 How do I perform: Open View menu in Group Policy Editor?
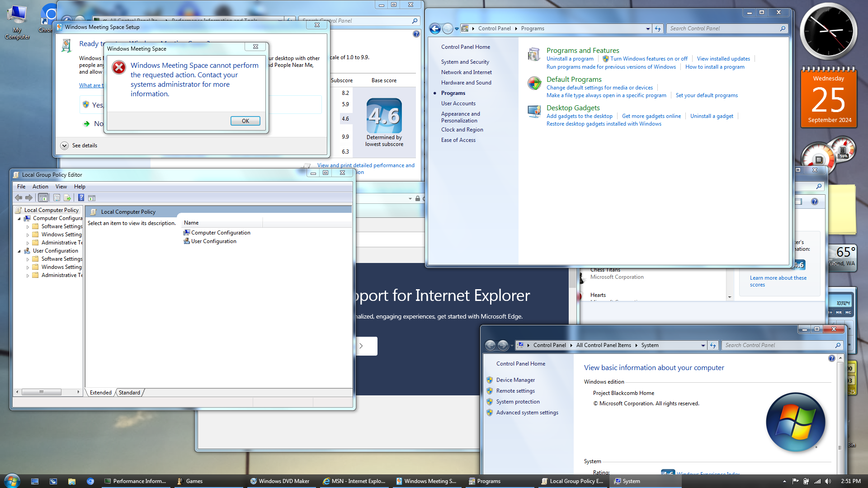(x=61, y=187)
